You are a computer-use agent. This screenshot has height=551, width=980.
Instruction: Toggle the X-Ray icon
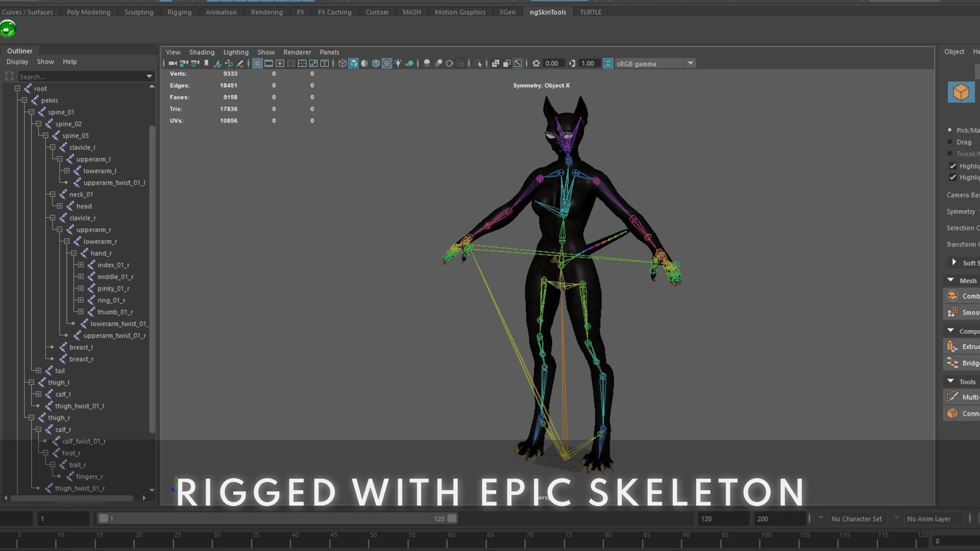pos(495,63)
